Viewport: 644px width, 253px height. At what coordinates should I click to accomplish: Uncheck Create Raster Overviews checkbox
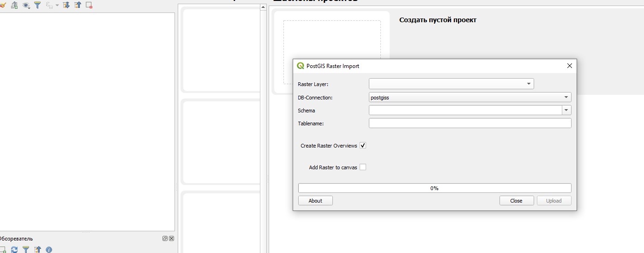363,146
